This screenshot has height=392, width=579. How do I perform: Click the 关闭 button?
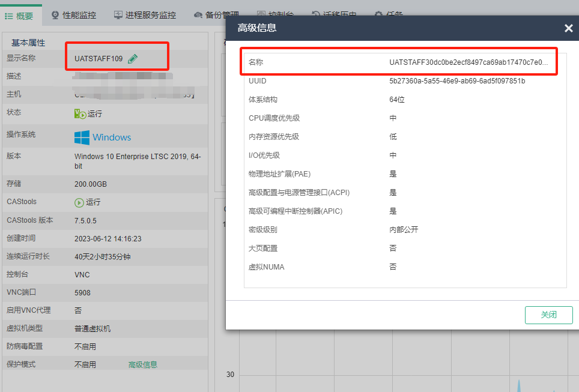tap(549, 315)
